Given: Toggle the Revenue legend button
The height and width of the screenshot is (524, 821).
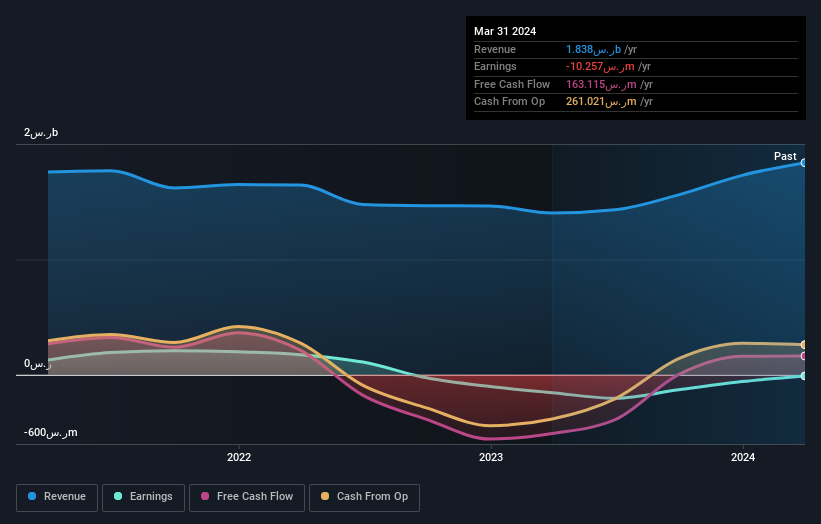Looking at the screenshot, I should [x=57, y=497].
